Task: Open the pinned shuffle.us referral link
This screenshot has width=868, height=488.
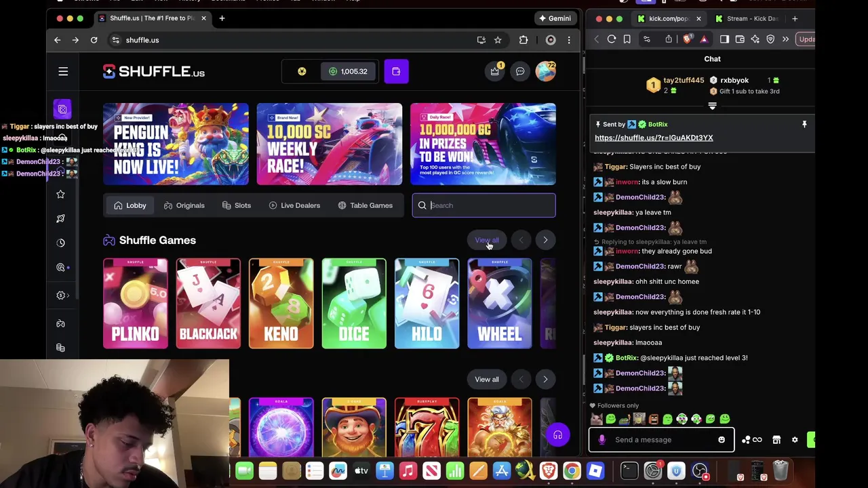Action: click(x=654, y=138)
